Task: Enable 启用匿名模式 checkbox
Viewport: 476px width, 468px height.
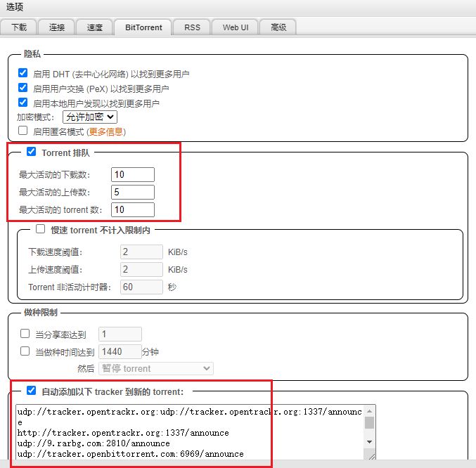Action: tap(23, 131)
